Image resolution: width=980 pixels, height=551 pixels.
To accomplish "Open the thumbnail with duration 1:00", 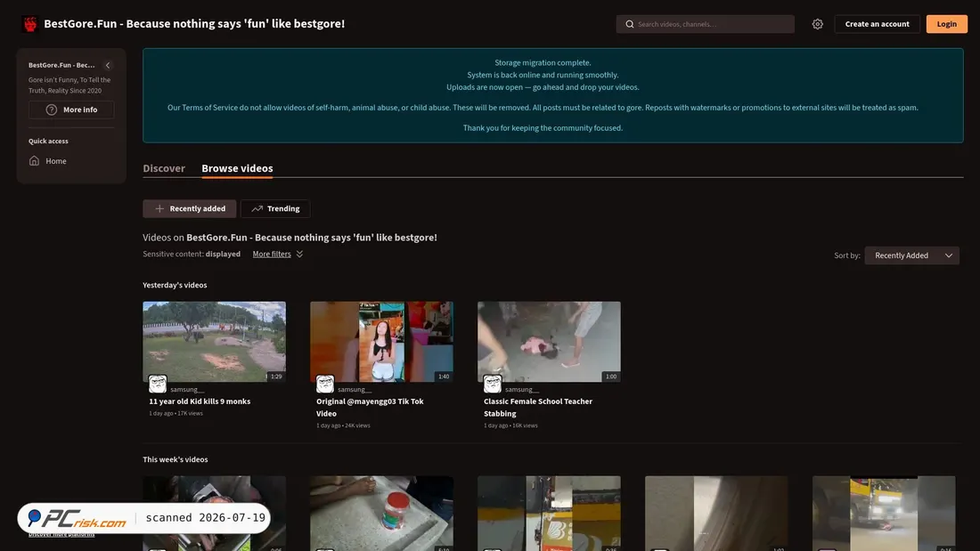I will pyautogui.click(x=550, y=342).
